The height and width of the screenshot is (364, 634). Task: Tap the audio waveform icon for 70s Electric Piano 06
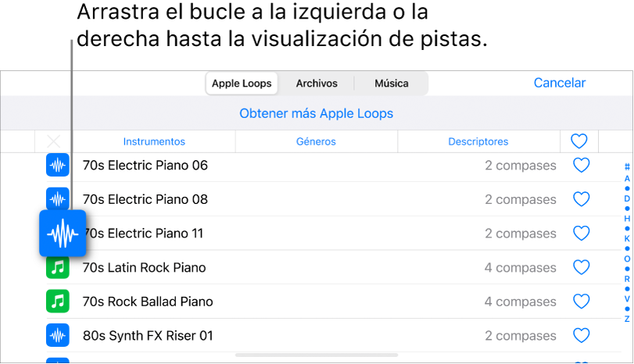point(58,166)
